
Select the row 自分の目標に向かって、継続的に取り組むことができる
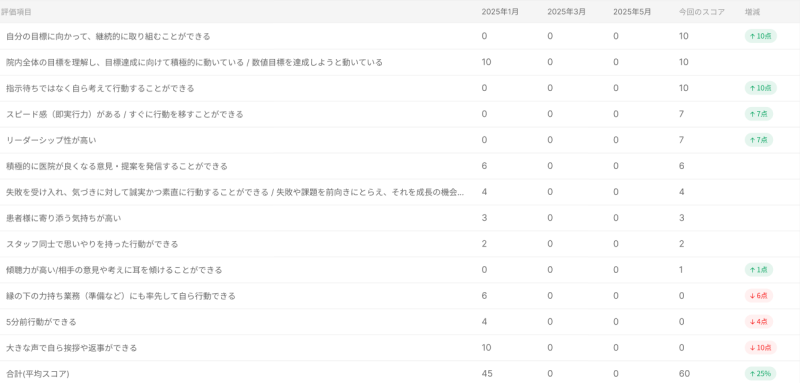pos(400,36)
